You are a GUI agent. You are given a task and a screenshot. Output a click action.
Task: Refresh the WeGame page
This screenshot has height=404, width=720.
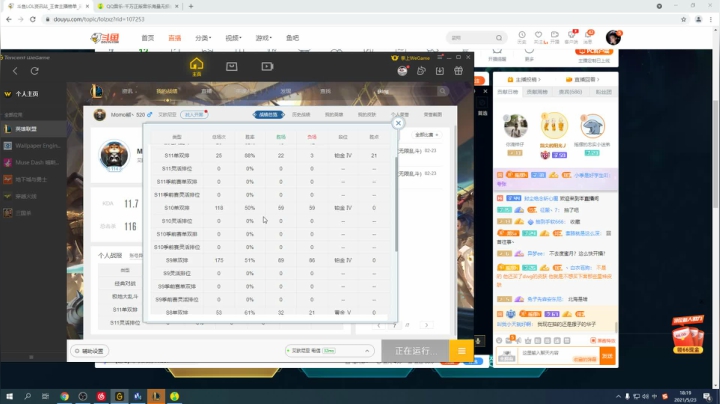34,71
